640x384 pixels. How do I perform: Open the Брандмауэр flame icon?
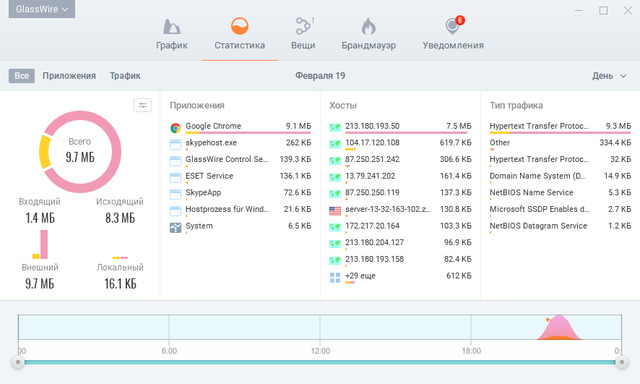coord(368,27)
